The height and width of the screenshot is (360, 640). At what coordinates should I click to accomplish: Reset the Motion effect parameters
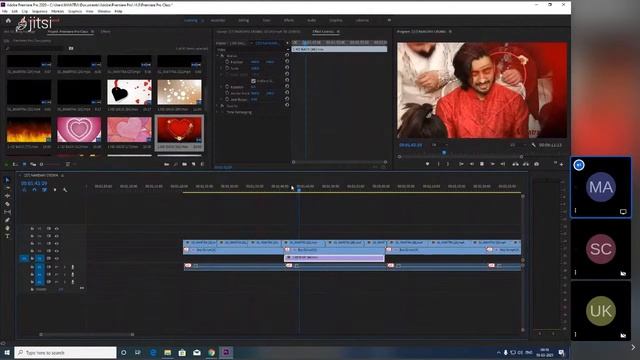pyautogui.click(x=287, y=55)
